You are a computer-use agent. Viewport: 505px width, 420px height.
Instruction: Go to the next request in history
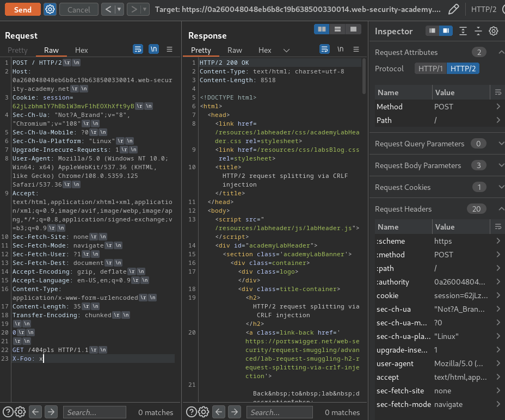tap(134, 9)
